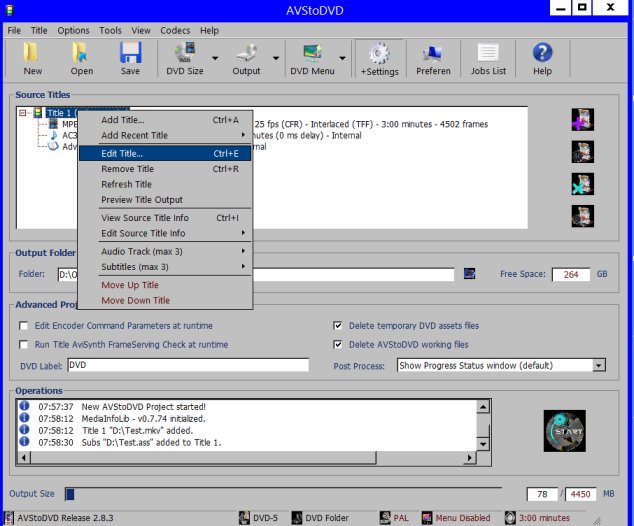634x526 pixels.
Task: Click the New project toolbar icon
Action: [32, 53]
